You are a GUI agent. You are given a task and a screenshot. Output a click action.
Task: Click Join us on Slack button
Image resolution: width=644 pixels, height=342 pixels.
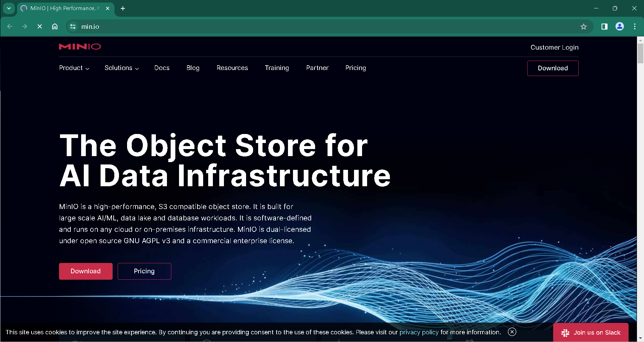coord(591,332)
